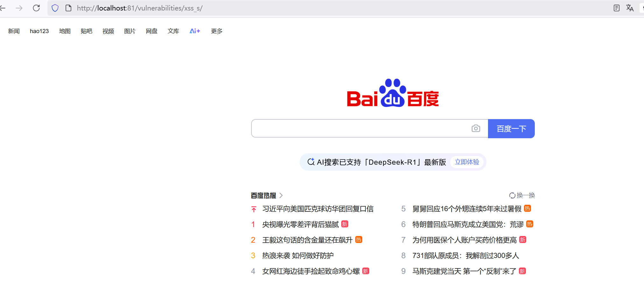Viewport: 644px width, 300px height.
Task: Click the 新 badge after 为何用医保个人账户买药价格更高
Action: (x=523, y=240)
